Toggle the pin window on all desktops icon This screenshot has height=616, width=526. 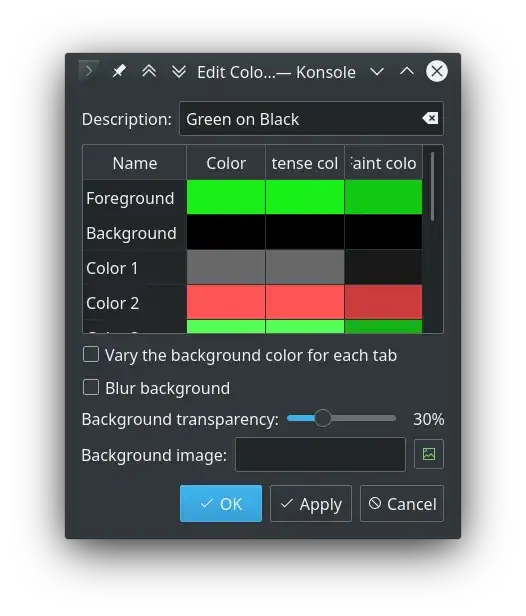point(119,72)
